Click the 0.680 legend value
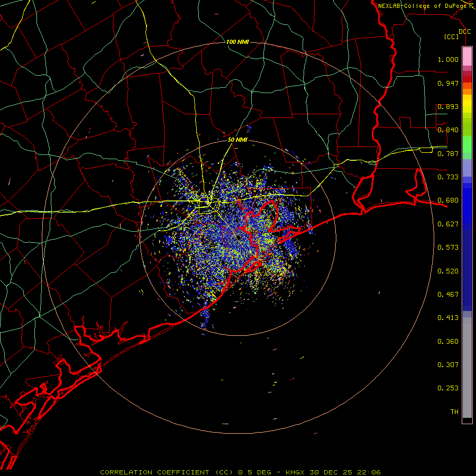This screenshot has height=476, width=476. point(448,200)
